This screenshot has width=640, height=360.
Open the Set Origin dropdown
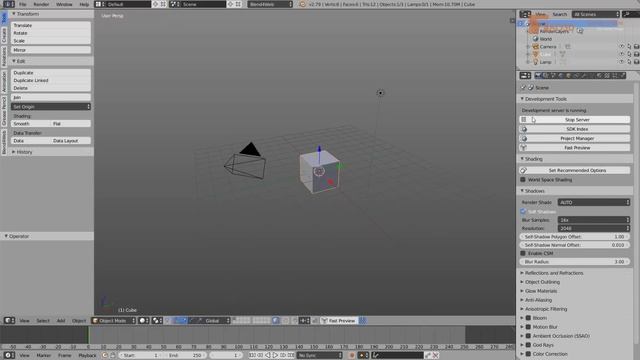(51, 107)
